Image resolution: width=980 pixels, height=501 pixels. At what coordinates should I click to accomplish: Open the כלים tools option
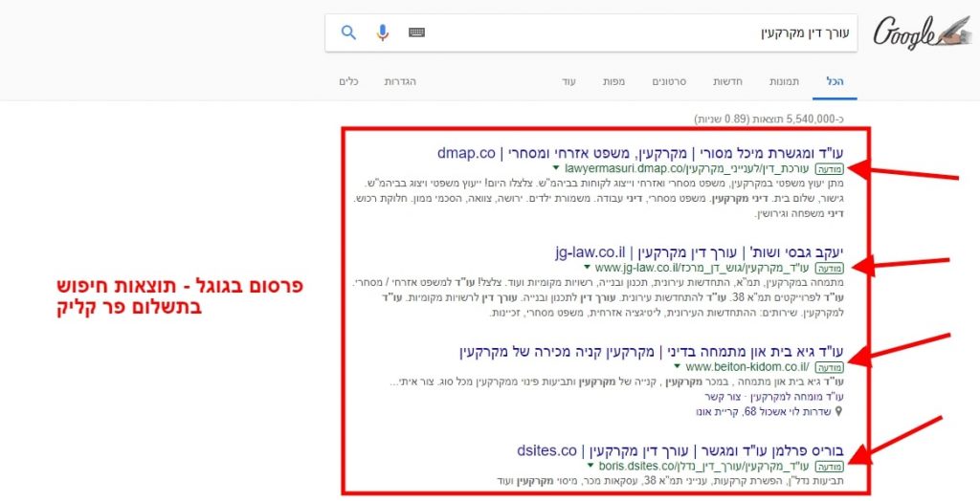pyautogui.click(x=348, y=82)
